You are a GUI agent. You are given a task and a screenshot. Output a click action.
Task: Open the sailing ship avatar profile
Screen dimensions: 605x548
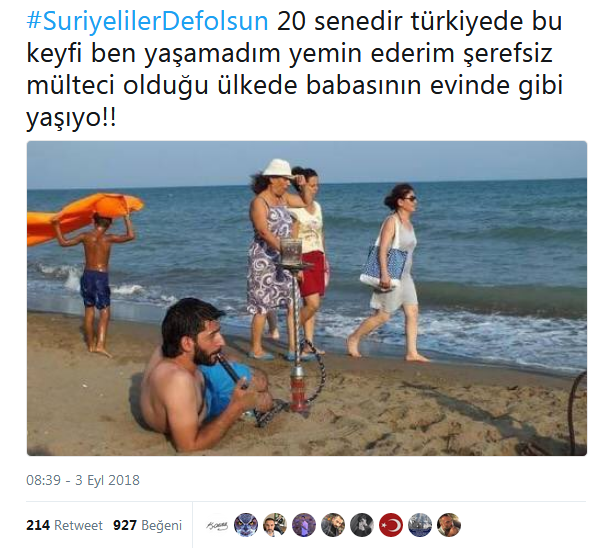(420, 525)
